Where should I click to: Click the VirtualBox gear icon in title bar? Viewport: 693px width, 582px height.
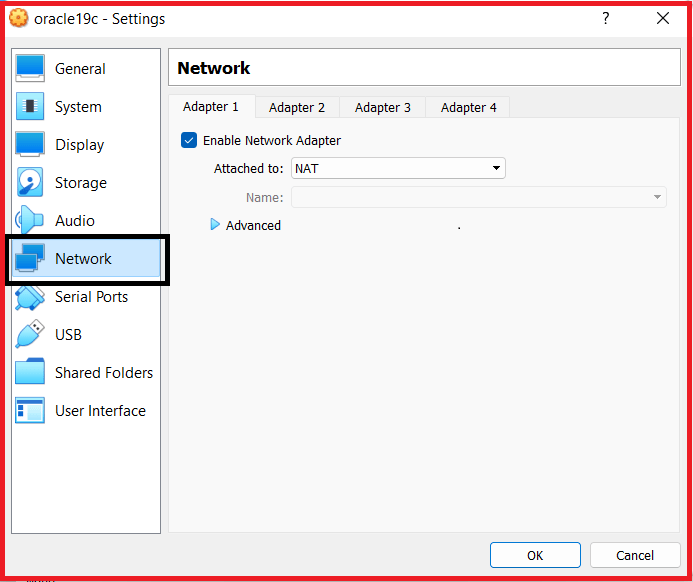pyautogui.click(x=19, y=18)
